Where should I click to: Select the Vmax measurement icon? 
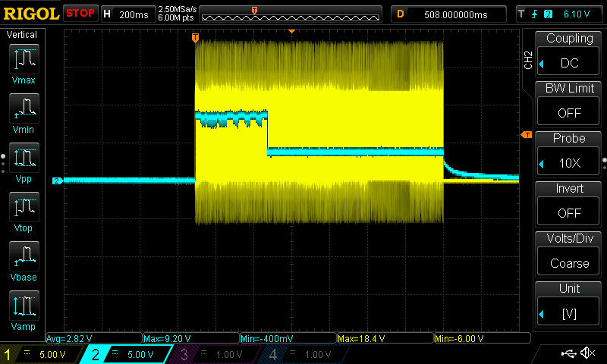tap(24, 59)
